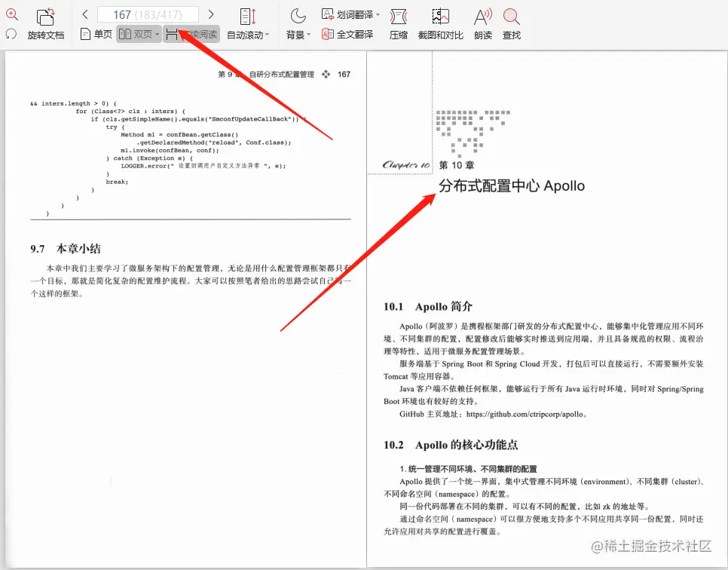
Task: Click the code line .getDeclaredMethod("reload", Conf.class);
Action: coord(213,142)
